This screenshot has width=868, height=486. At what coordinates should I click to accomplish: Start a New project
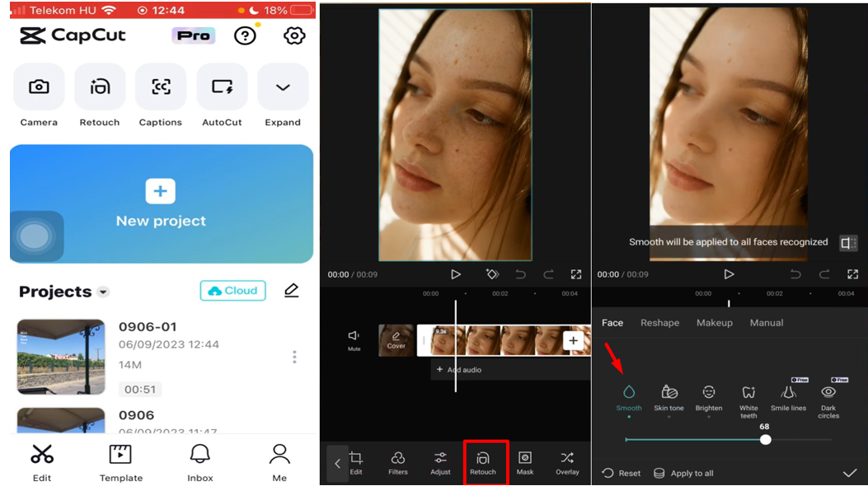click(161, 203)
